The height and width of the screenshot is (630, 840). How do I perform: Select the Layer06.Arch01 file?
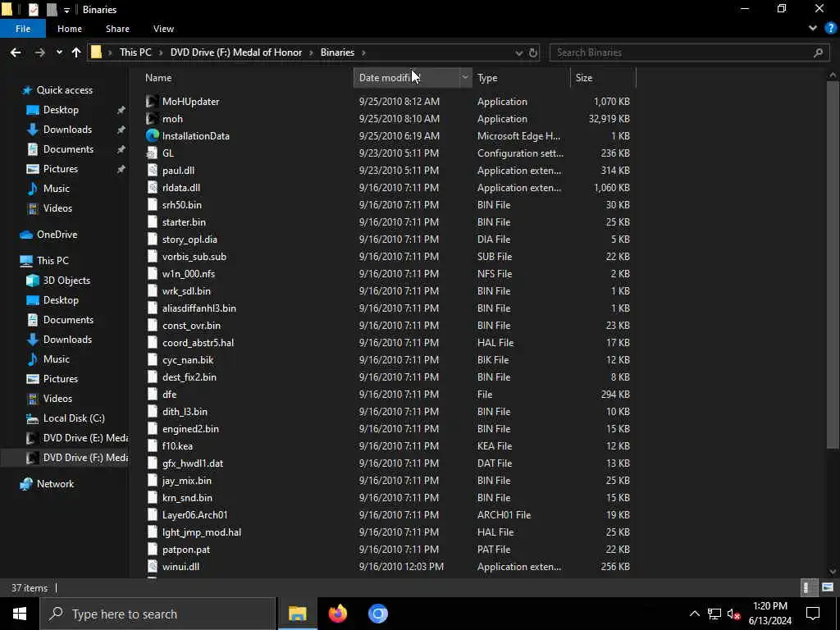coord(195,515)
